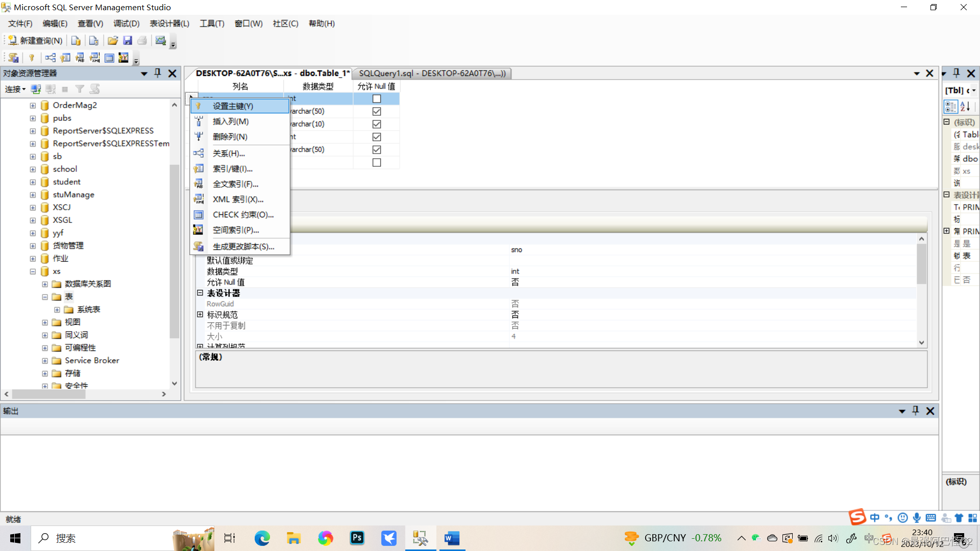The image size is (980, 551).
Task: Choose 删除列(N) in context menu
Action: [240, 137]
